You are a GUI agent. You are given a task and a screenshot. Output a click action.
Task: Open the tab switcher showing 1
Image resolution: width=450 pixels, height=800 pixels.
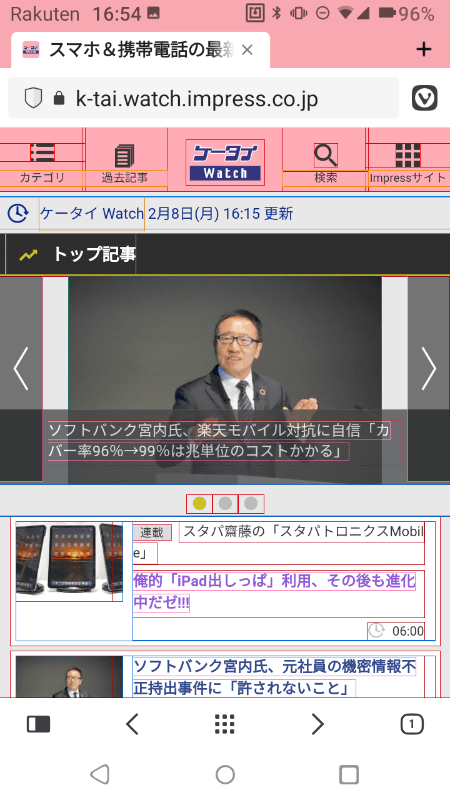point(412,724)
